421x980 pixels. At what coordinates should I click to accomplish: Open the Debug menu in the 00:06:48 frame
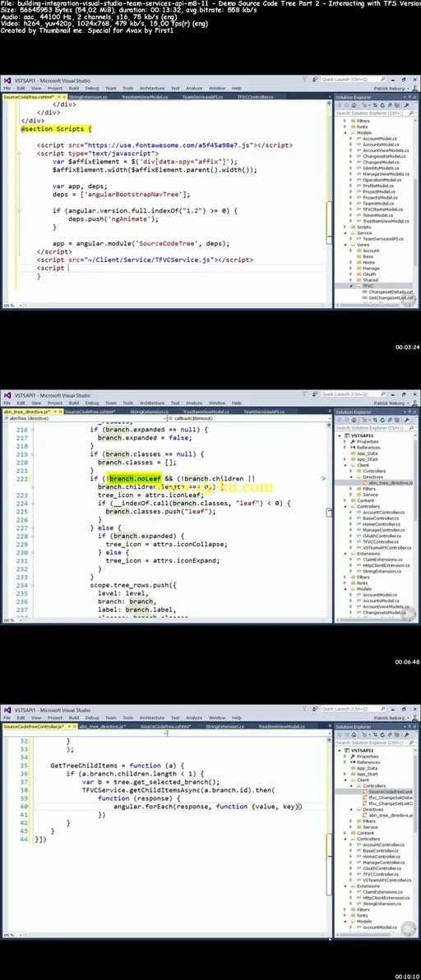[x=92, y=403]
